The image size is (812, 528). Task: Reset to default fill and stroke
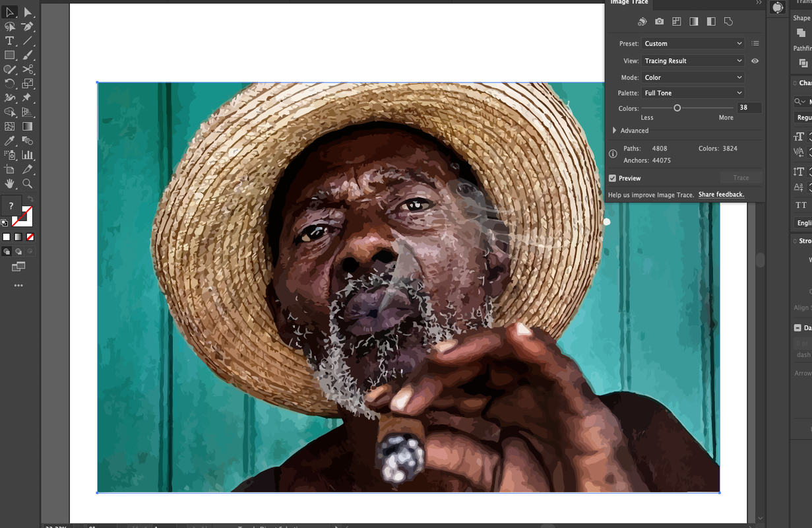point(5,223)
